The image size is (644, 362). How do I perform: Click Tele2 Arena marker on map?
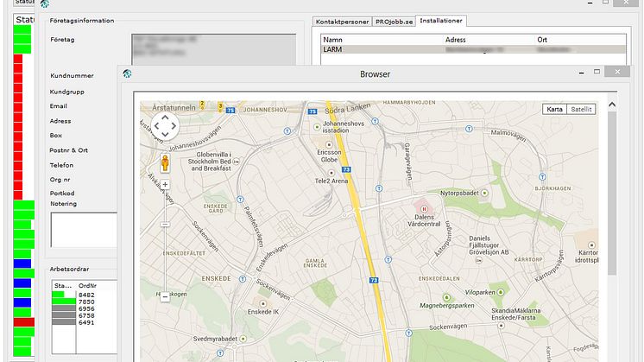click(x=331, y=173)
